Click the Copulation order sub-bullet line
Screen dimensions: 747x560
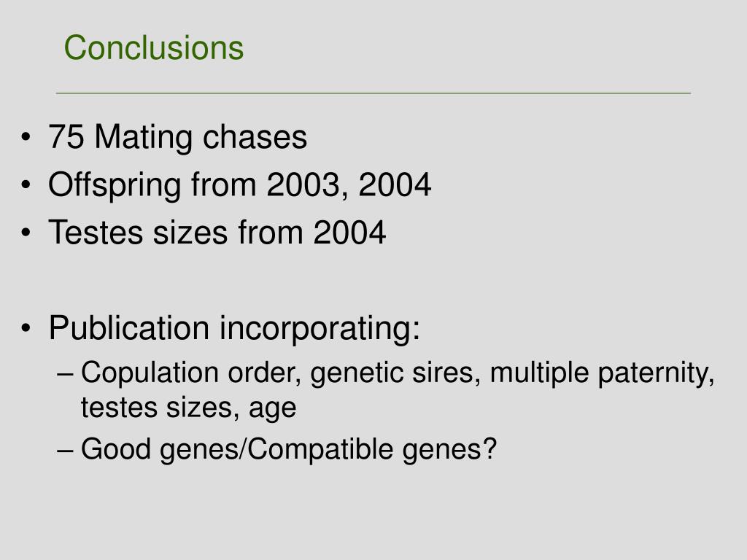click(x=398, y=373)
